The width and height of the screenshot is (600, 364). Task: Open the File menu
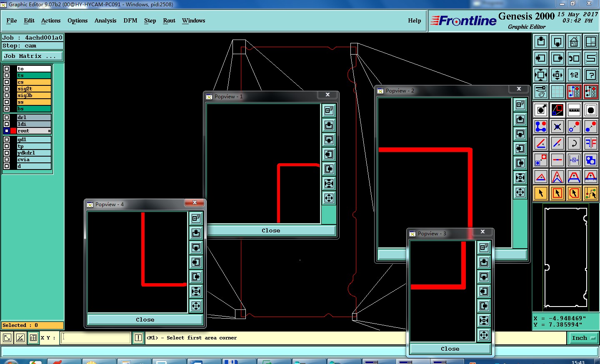click(x=12, y=20)
